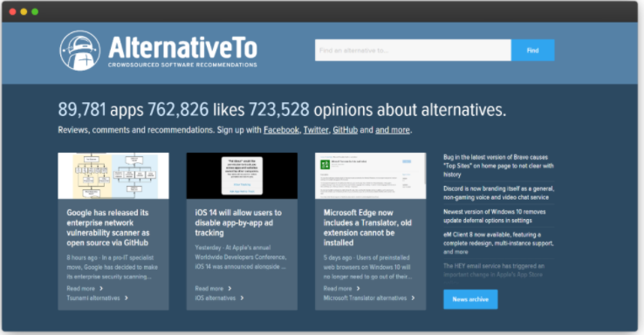Open Discord branding news headline
The image size is (644, 335).
pyautogui.click(x=498, y=193)
